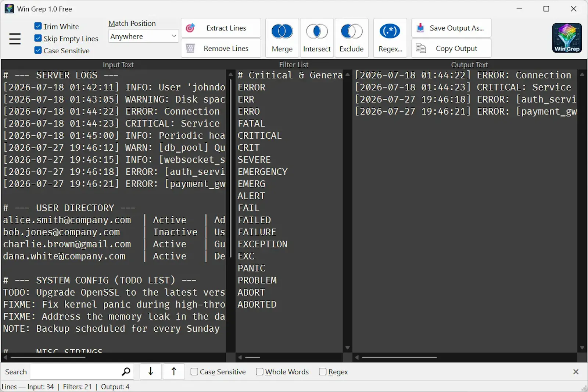Image resolution: width=588 pixels, height=392 pixels.
Task: Click the 'Output: 4' status entry
Action: [x=115, y=386]
